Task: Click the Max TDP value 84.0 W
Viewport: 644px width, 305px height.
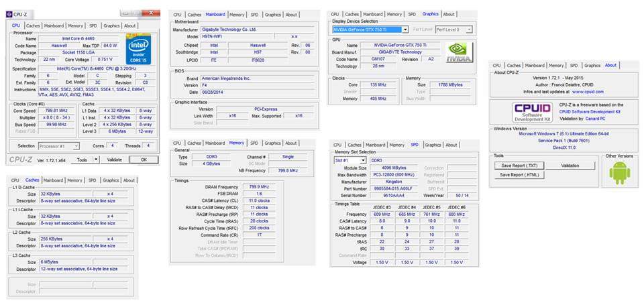Action: click(110, 46)
